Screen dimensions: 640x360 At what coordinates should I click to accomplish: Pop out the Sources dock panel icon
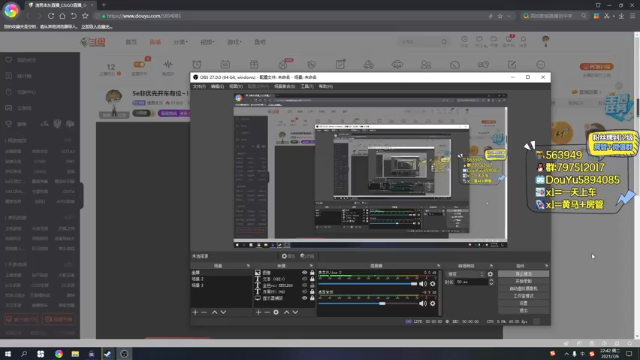click(311, 266)
